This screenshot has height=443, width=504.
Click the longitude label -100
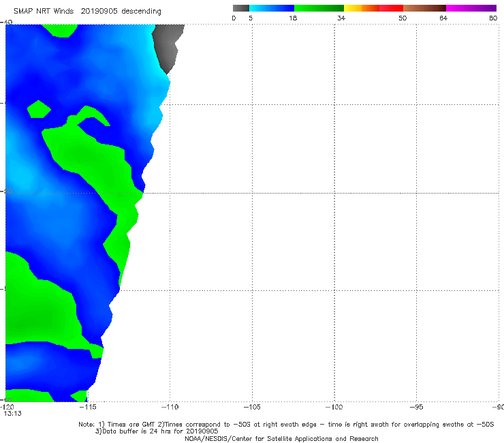pyautogui.click(x=334, y=407)
